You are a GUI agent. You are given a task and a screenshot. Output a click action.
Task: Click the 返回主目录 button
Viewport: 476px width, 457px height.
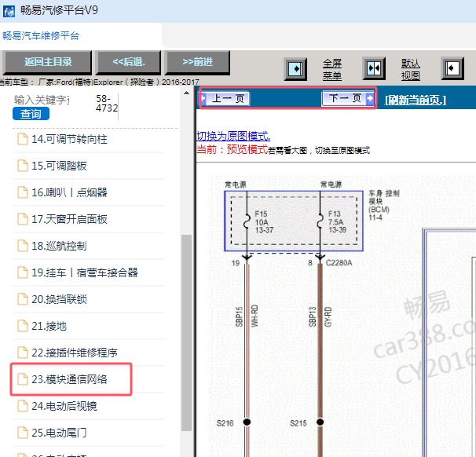[47, 62]
